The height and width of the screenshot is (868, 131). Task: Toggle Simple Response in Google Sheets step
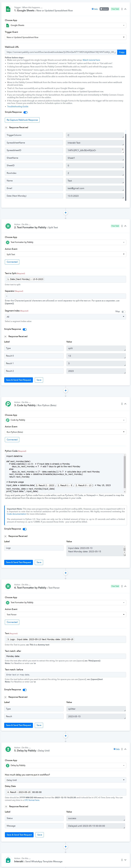click(26, 112)
